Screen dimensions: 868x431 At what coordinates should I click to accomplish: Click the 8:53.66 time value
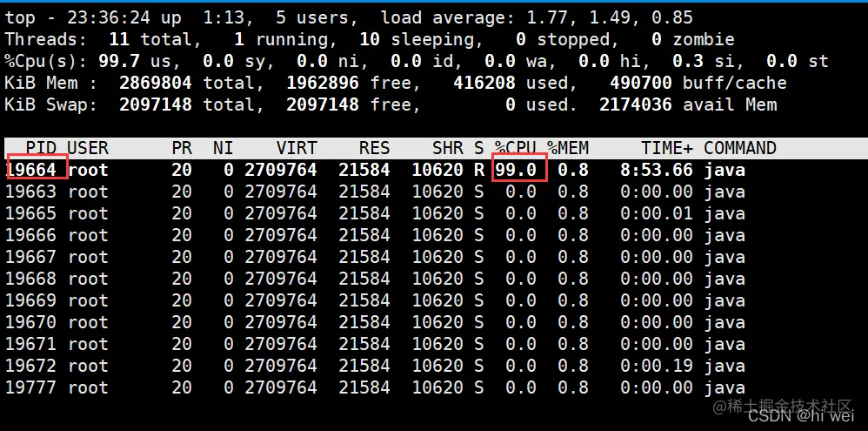(x=657, y=170)
